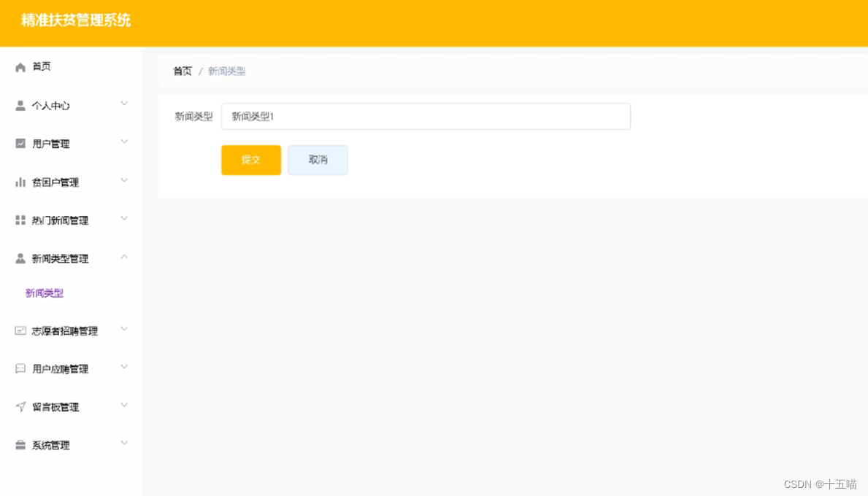Expand the 热门新闻管理 chevron

[124, 218]
